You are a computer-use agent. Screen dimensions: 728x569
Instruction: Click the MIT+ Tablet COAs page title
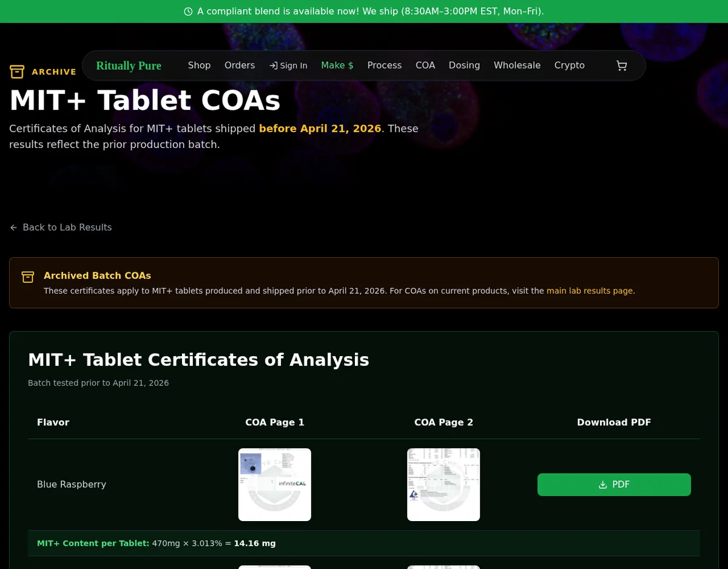pos(145,101)
